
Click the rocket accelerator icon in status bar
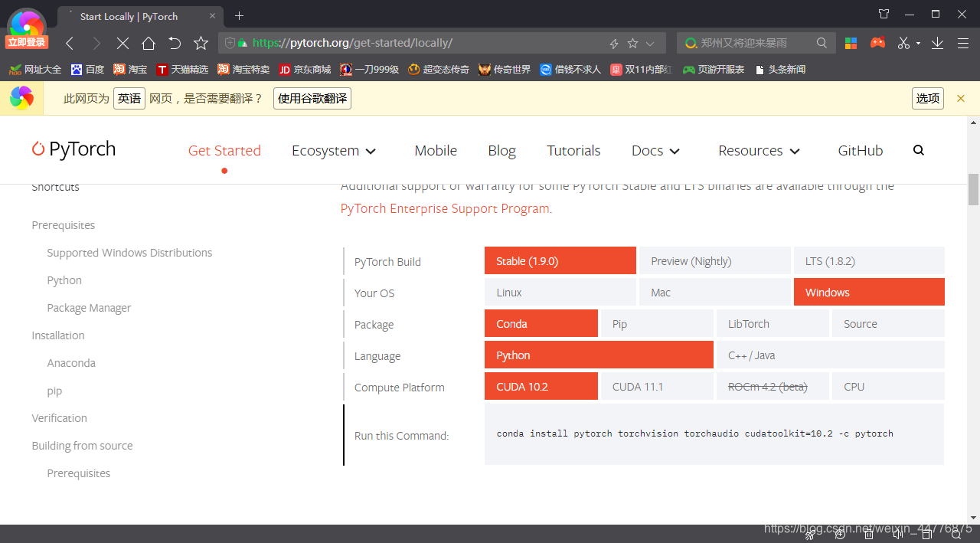[810, 535]
